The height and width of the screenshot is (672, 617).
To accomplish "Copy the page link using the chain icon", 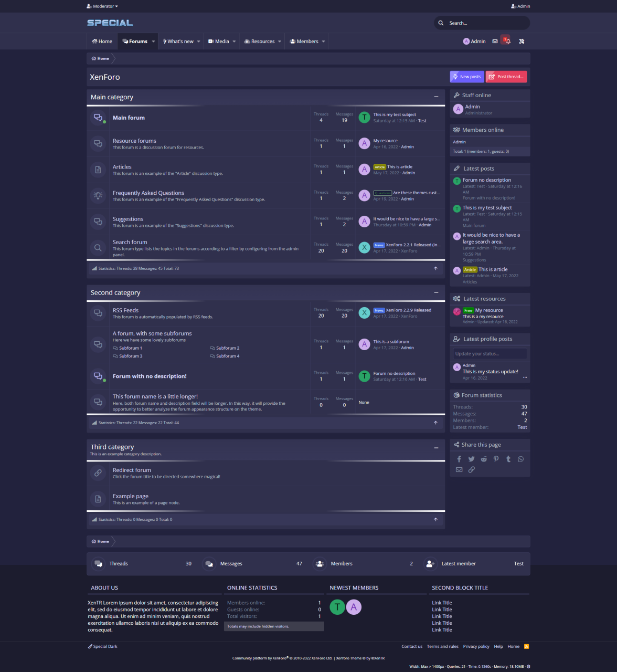I will click(x=472, y=469).
